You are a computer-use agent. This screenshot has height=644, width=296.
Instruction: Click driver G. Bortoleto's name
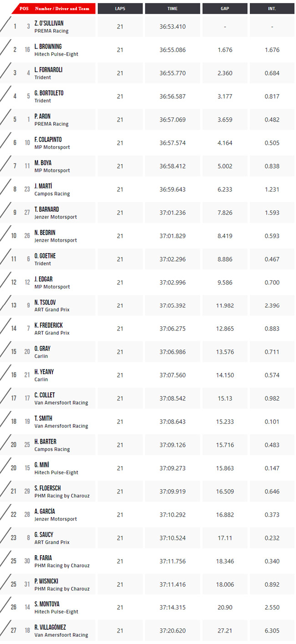coord(49,93)
